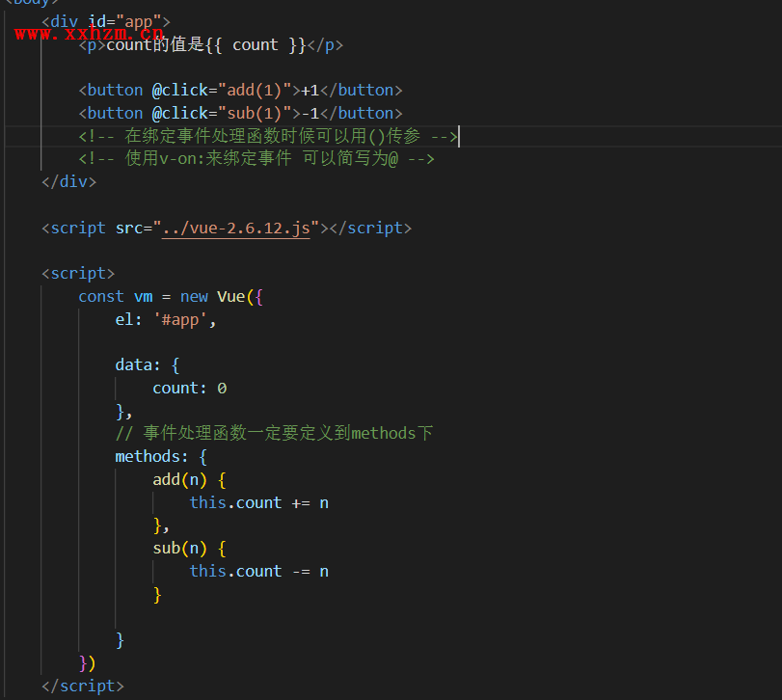Click the methods下 comment line
This screenshot has height=700, width=782.
tap(274, 433)
